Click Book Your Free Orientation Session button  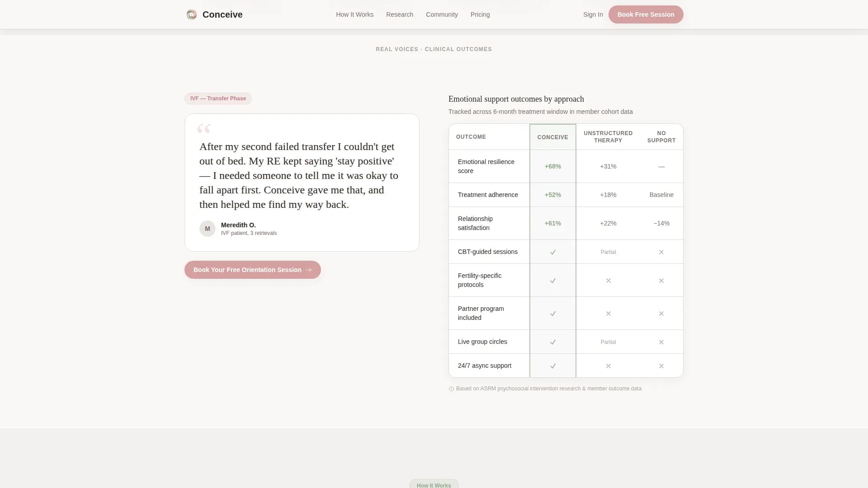click(x=253, y=270)
